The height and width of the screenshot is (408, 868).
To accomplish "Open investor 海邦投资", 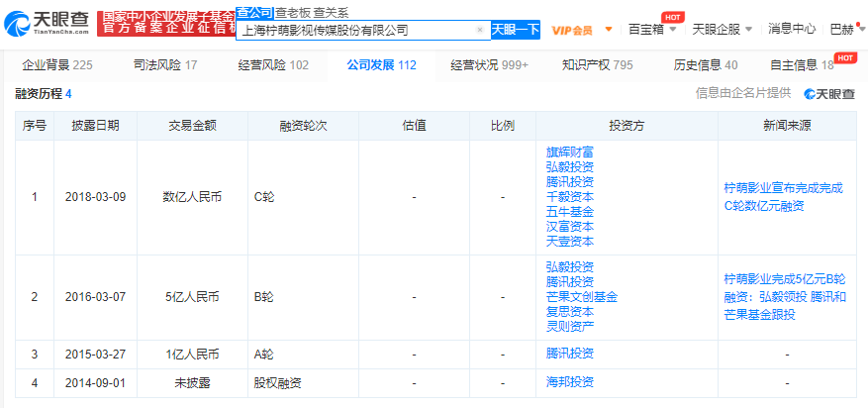I will (x=570, y=382).
